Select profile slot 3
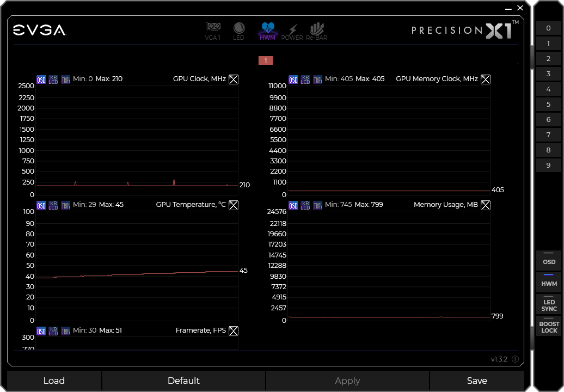Viewport: 564px width, 392px height. (548, 74)
